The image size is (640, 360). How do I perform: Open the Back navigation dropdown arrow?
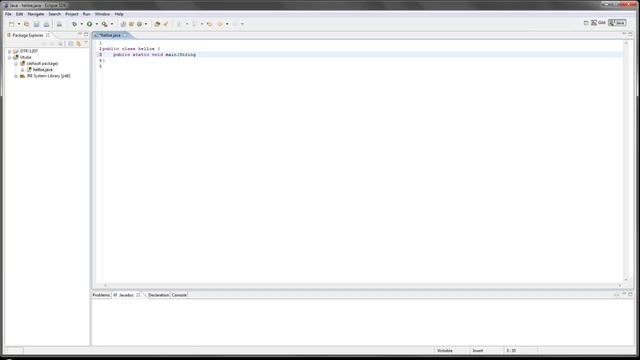point(227,24)
